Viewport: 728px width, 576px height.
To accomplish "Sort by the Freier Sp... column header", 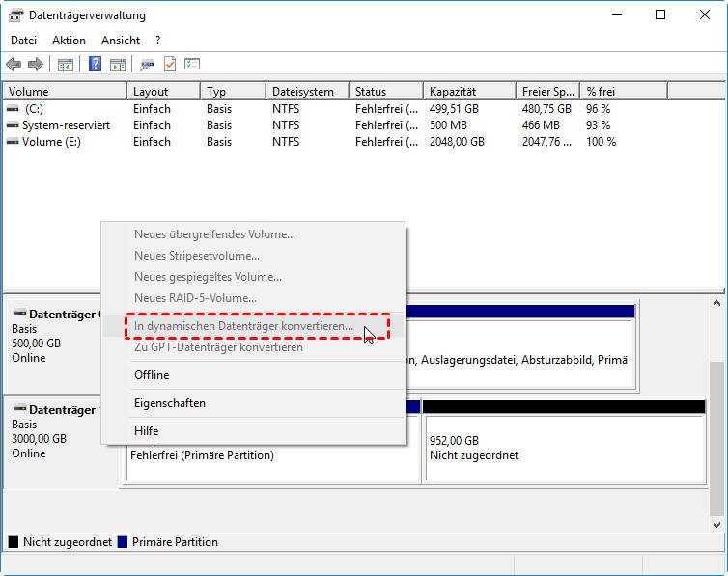I will pyautogui.click(x=547, y=92).
